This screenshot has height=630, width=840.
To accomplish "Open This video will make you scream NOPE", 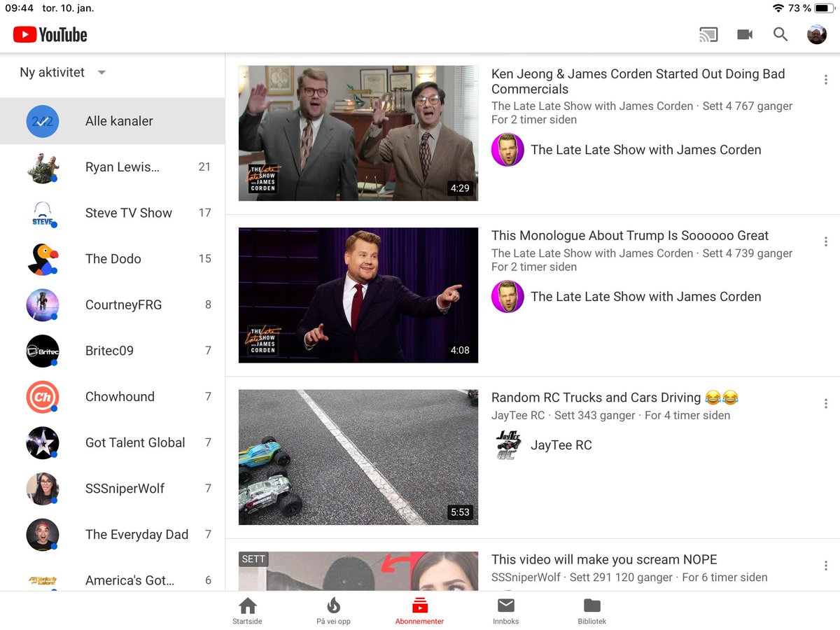I will tap(604, 559).
